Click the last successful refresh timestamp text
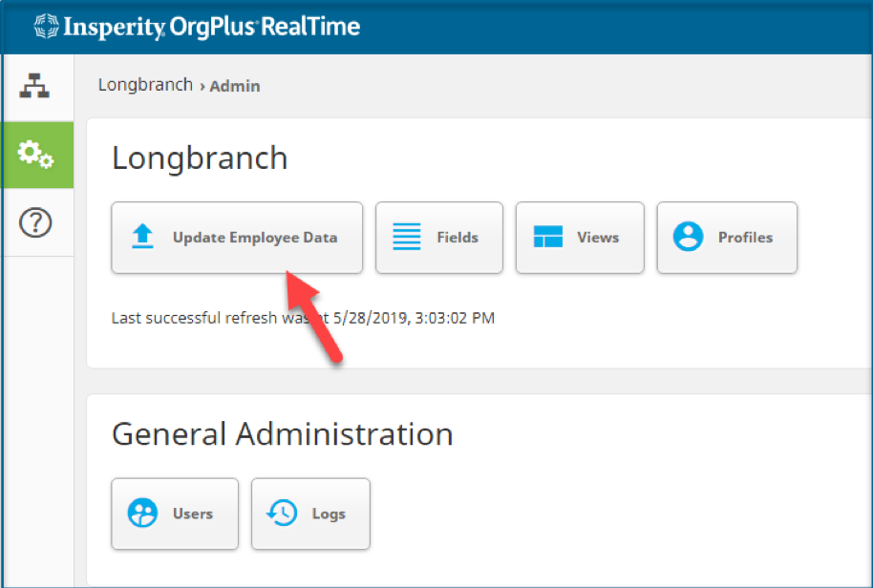This screenshot has height=588, width=873. [303, 318]
